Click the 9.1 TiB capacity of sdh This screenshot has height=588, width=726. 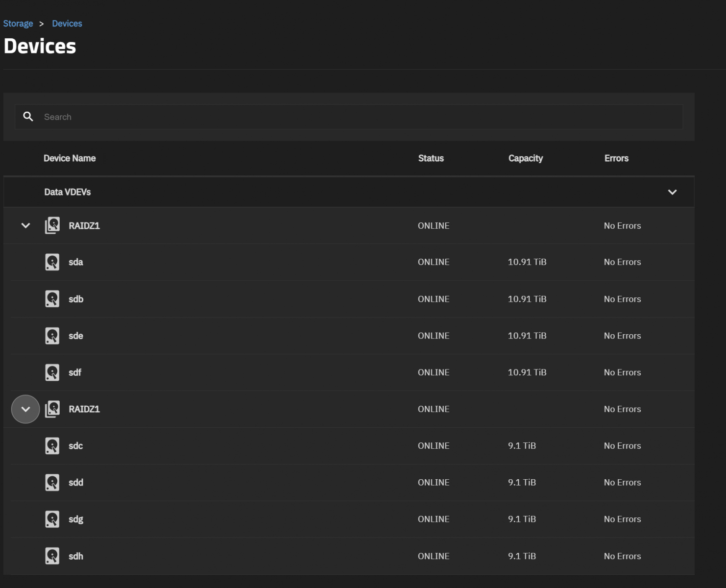tap(522, 556)
